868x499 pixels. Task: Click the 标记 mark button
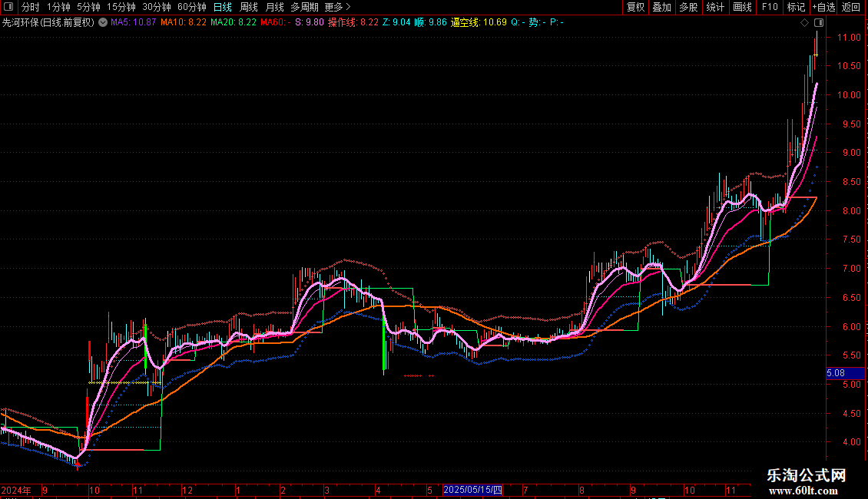point(796,7)
